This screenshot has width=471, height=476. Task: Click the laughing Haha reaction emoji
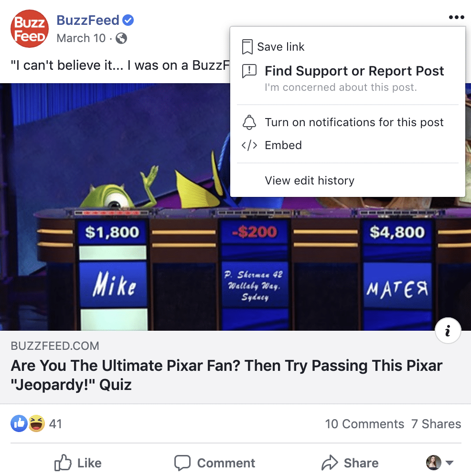pyautogui.click(x=36, y=423)
